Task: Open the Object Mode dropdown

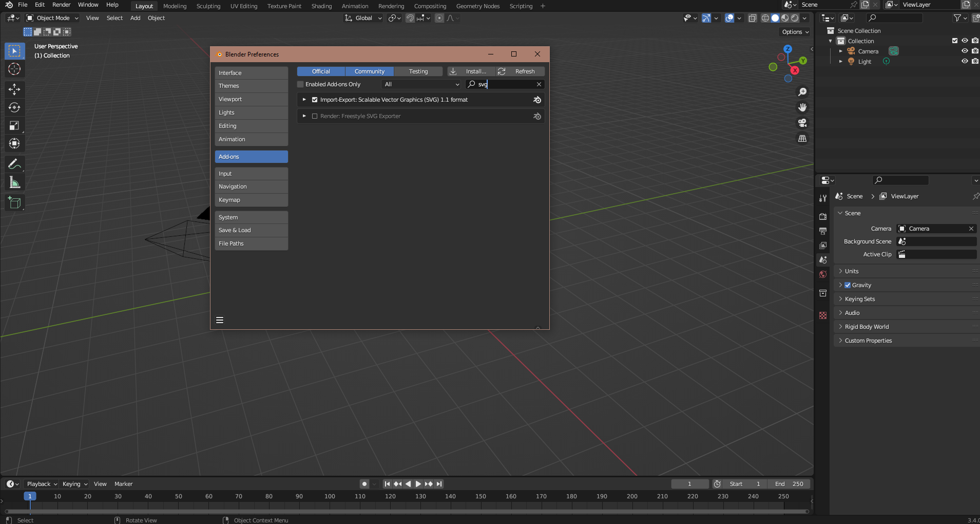Action: coord(53,18)
